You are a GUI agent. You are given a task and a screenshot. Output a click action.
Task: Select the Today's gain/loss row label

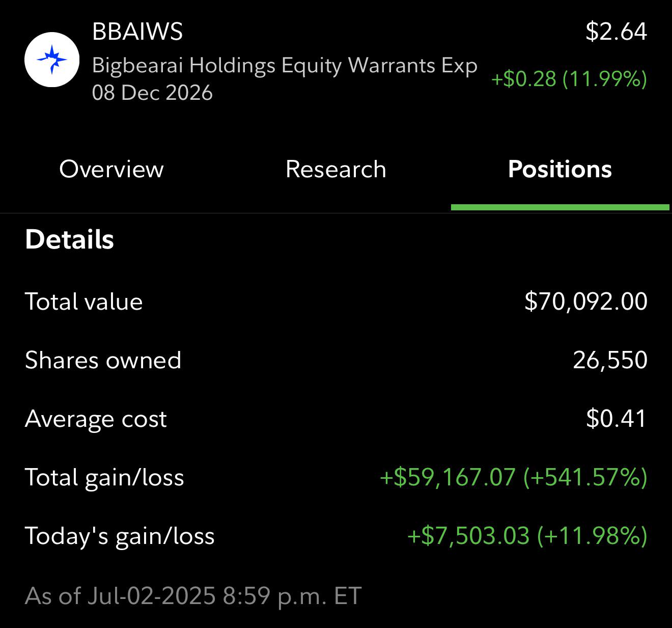120,536
